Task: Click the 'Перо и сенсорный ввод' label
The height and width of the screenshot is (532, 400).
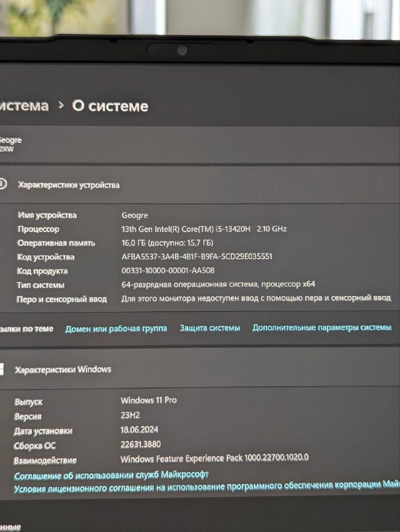Action: [62, 299]
